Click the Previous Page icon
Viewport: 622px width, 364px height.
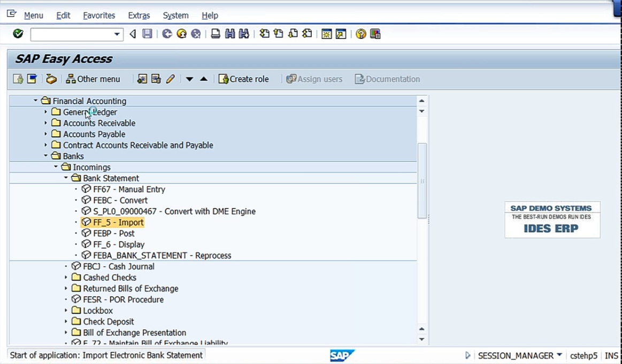tap(279, 34)
